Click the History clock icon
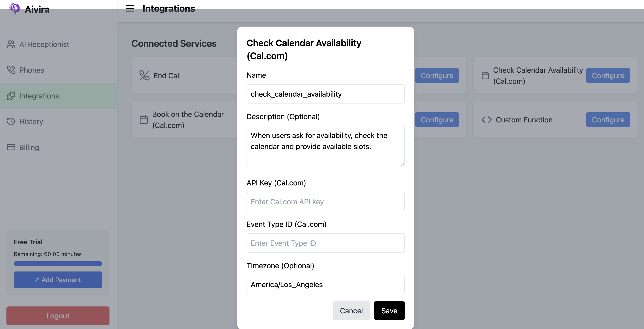644x329 pixels. click(x=11, y=121)
